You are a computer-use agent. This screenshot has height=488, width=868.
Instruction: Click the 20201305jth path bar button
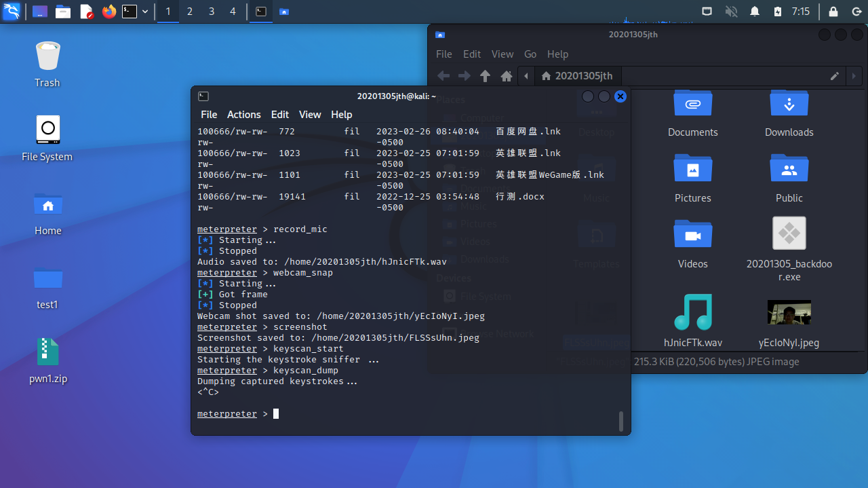coord(578,76)
